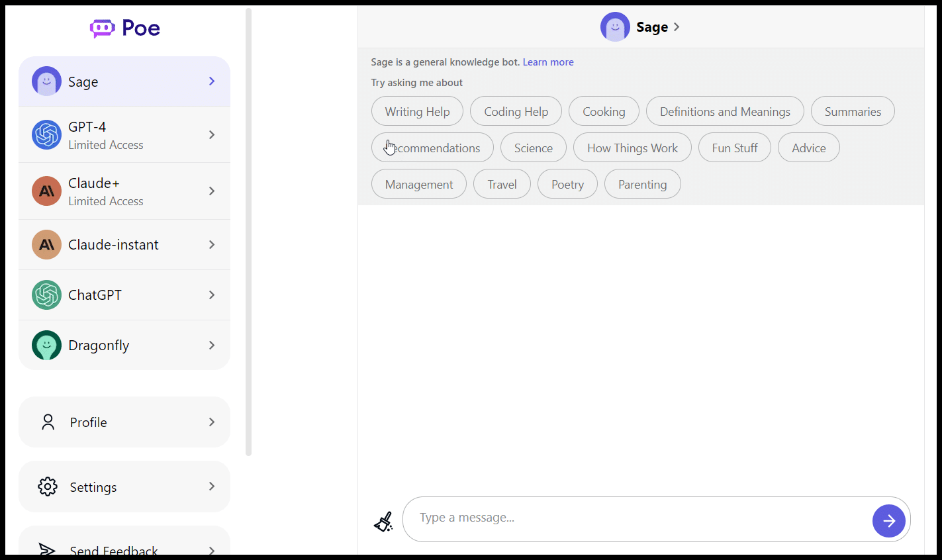Screen dimensions: 942x560
Task: Choose the Cooking suggestion
Action: coord(604,111)
